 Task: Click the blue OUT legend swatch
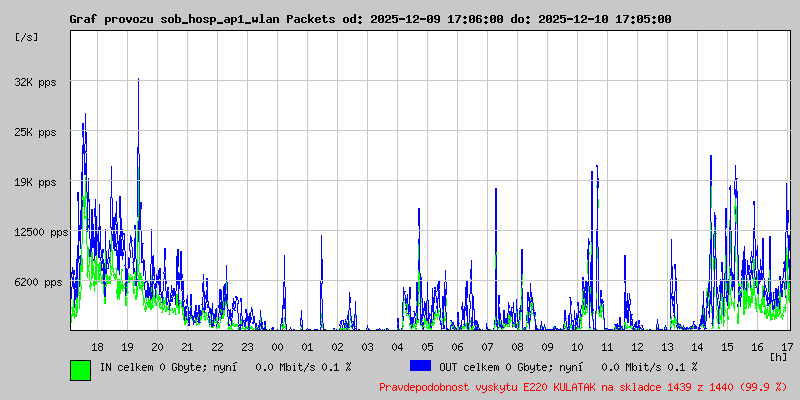click(420, 366)
